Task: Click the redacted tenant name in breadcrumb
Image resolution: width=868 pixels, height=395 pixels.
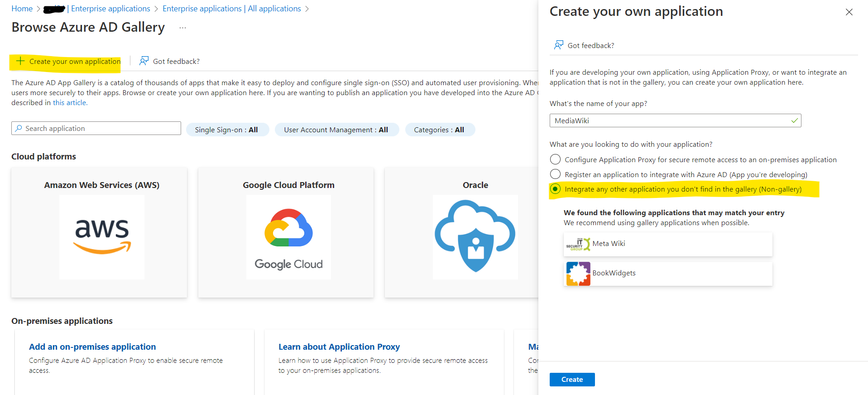Action: (54, 9)
